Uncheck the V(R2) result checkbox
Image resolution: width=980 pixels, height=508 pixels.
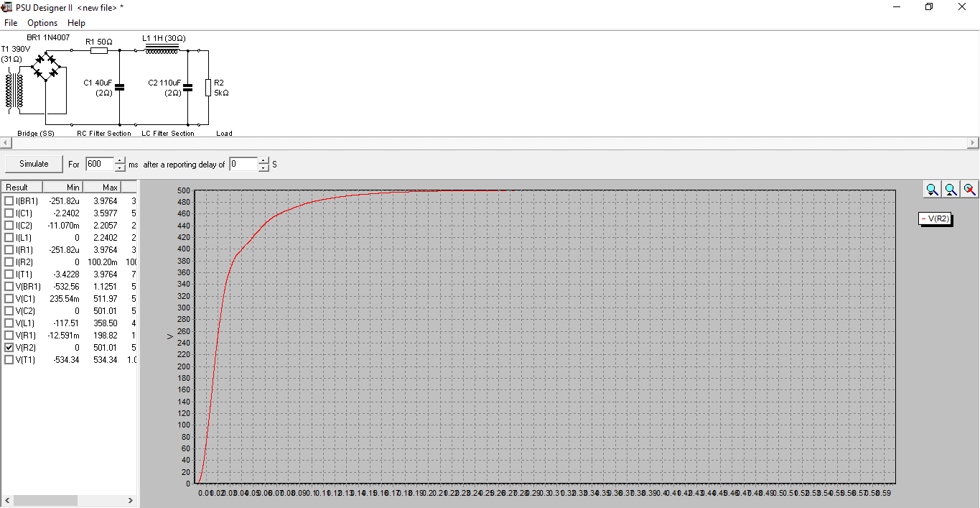9,348
